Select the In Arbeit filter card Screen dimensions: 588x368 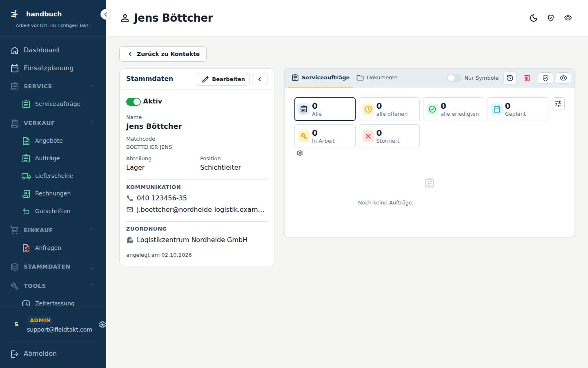(325, 136)
